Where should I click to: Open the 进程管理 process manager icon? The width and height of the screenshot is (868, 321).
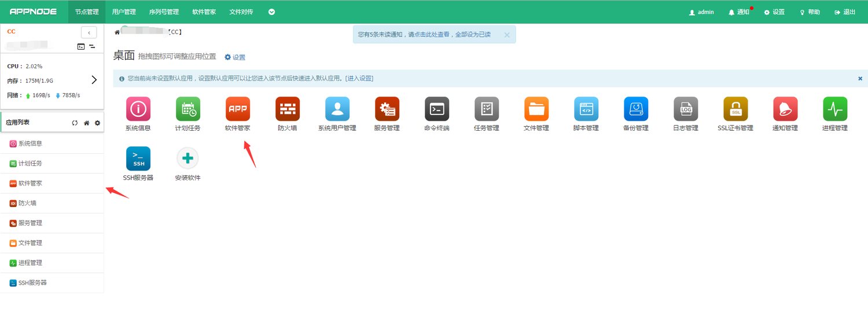(835, 109)
